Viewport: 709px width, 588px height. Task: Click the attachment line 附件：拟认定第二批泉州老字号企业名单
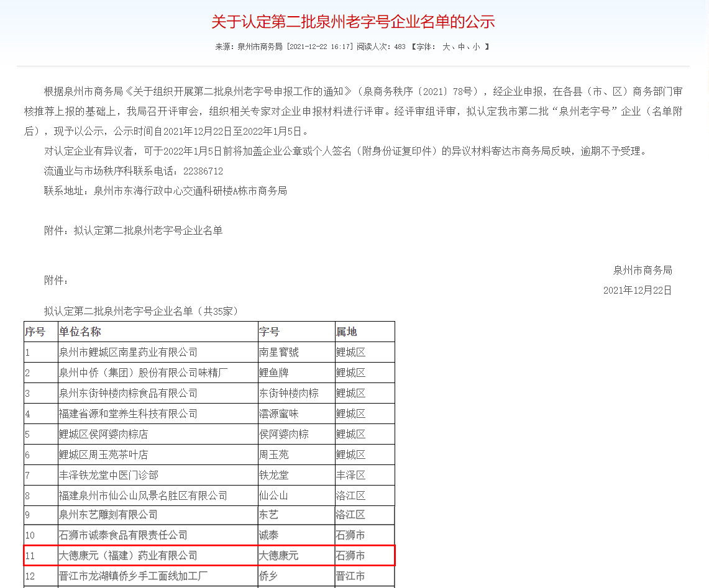pos(133,230)
